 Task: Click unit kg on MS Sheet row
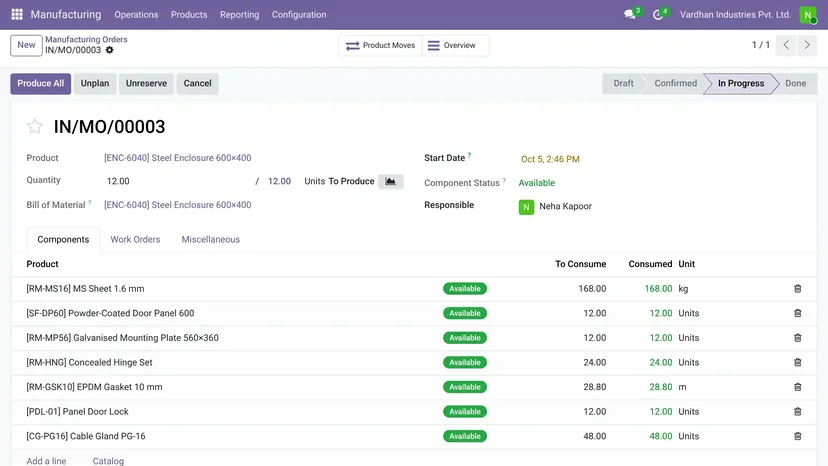tap(683, 288)
